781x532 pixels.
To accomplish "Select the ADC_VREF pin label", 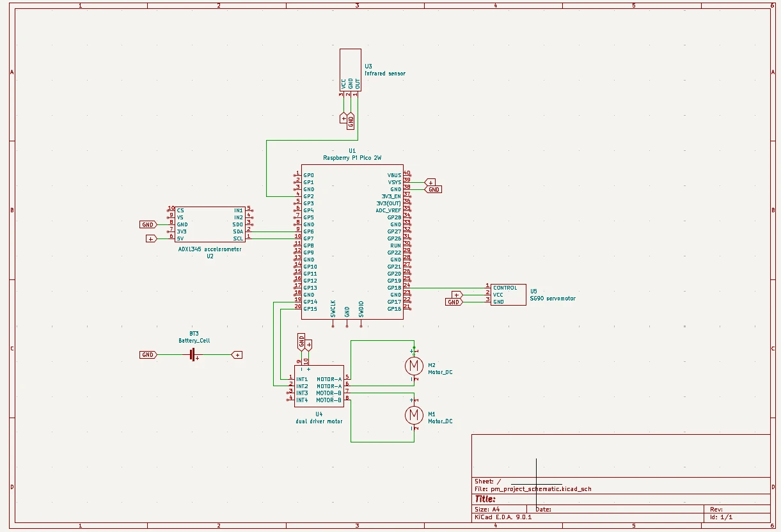I will click(x=388, y=210).
